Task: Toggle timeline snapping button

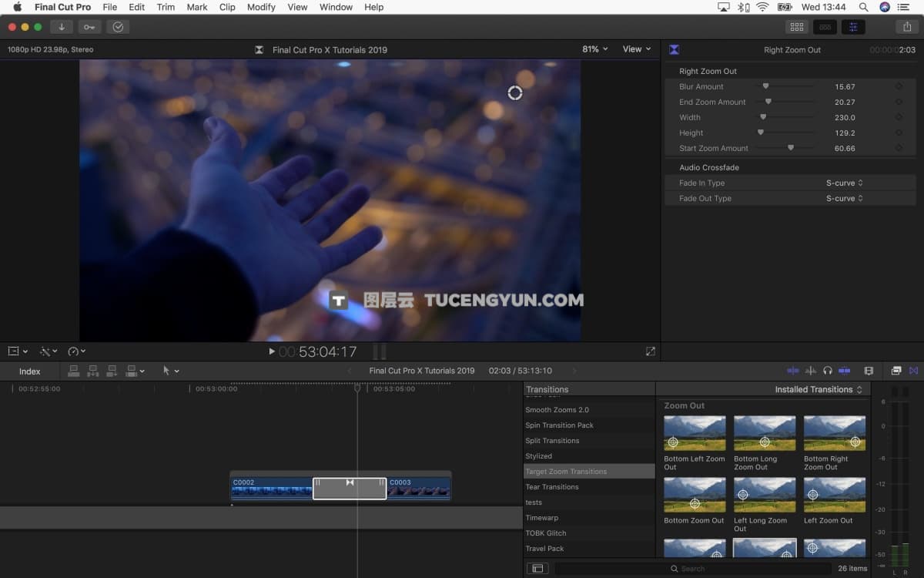Action: click(845, 371)
